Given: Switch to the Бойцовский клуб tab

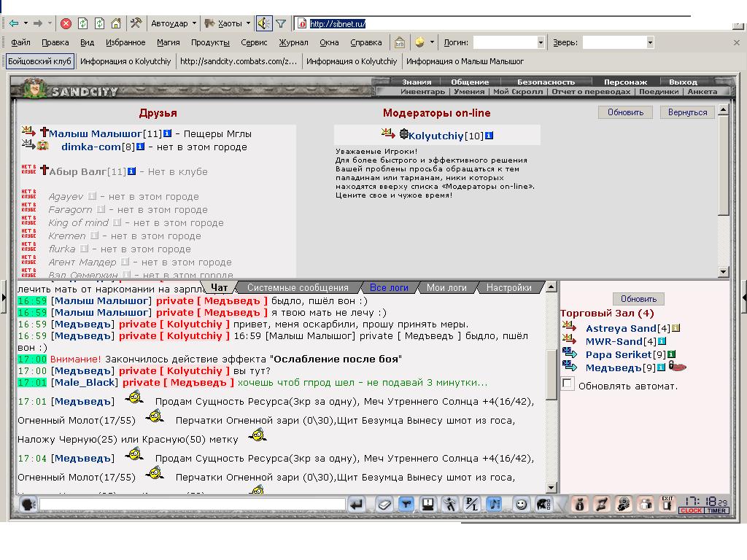Looking at the screenshot, I should 40,61.
